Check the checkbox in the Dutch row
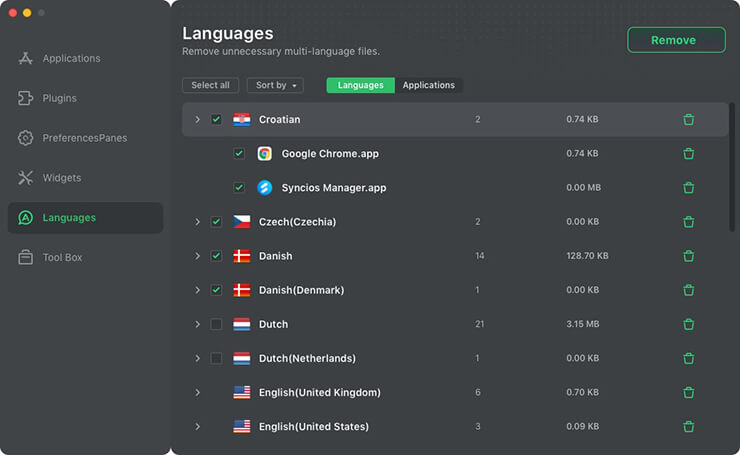Viewport: 740px width, 455px height. 216,324
